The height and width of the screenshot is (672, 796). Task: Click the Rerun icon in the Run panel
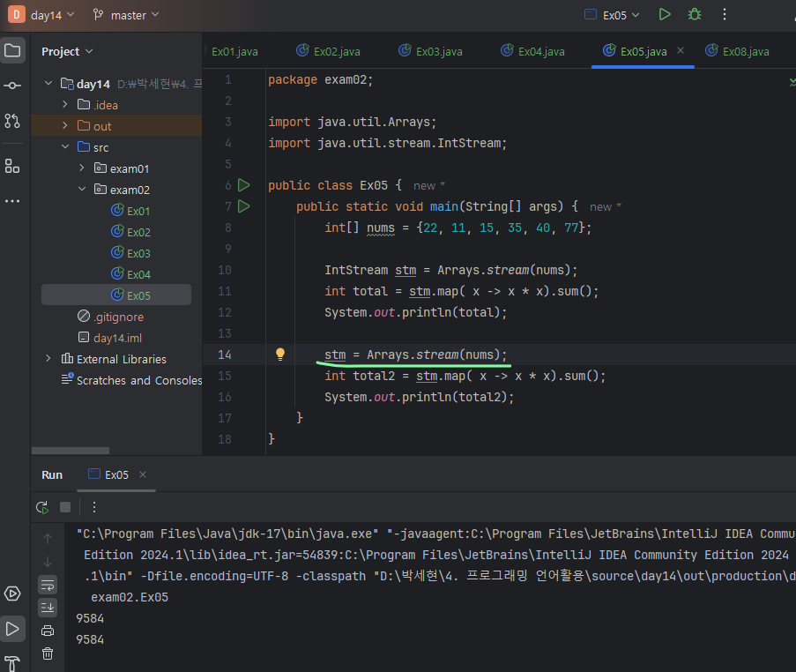tap(41, 507)
